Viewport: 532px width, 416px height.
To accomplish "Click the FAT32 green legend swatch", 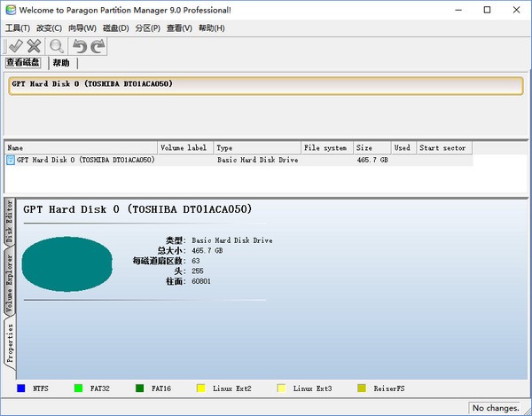I will [x=78, y=389].
